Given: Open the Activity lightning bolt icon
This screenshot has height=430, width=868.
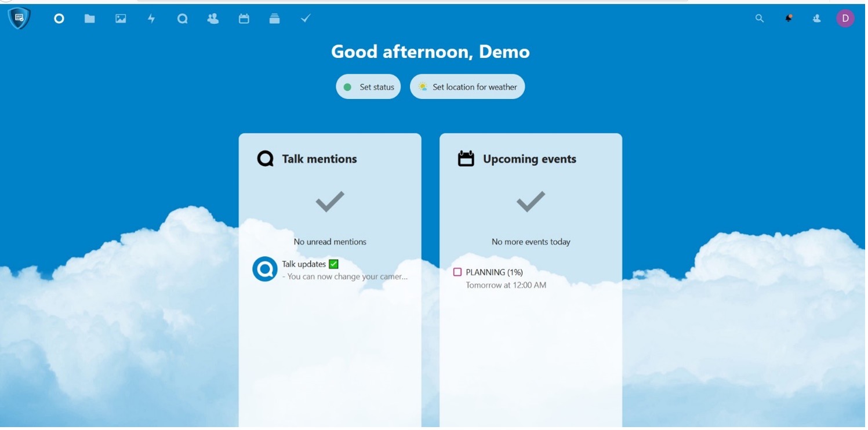Looking at the screenshot, I should [x=151, y=19].
